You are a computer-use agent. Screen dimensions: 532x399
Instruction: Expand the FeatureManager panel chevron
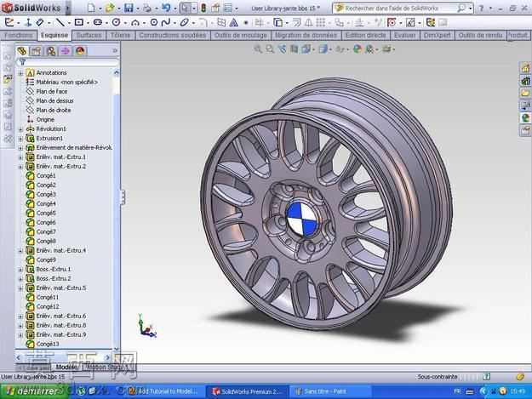[x=115, y=51]
